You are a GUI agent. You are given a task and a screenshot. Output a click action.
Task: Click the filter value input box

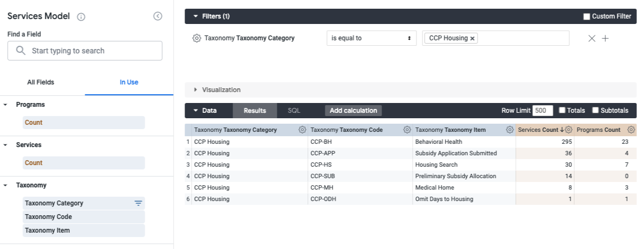pyautogui.click(x=496, y=38)
